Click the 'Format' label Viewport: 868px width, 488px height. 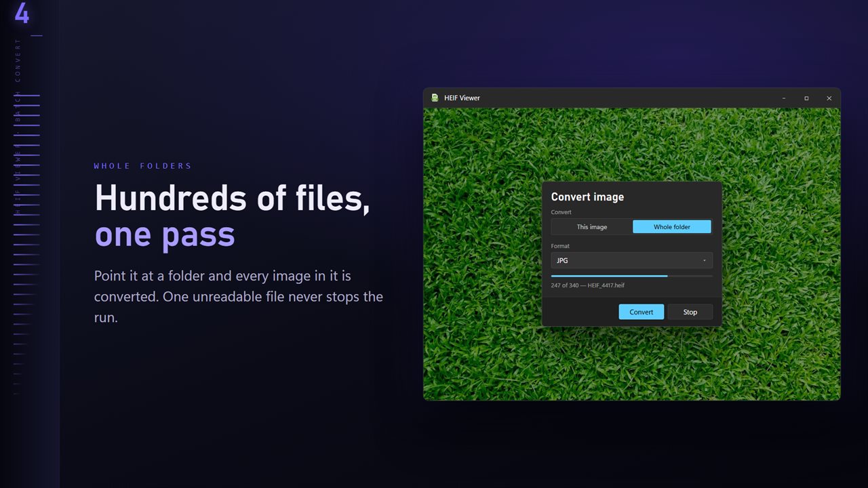pos(560,246)
